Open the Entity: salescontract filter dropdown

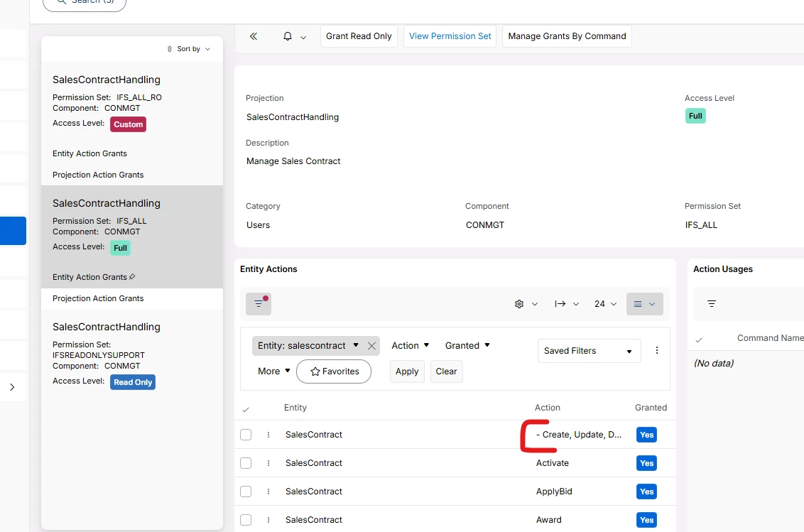point(308,346)
